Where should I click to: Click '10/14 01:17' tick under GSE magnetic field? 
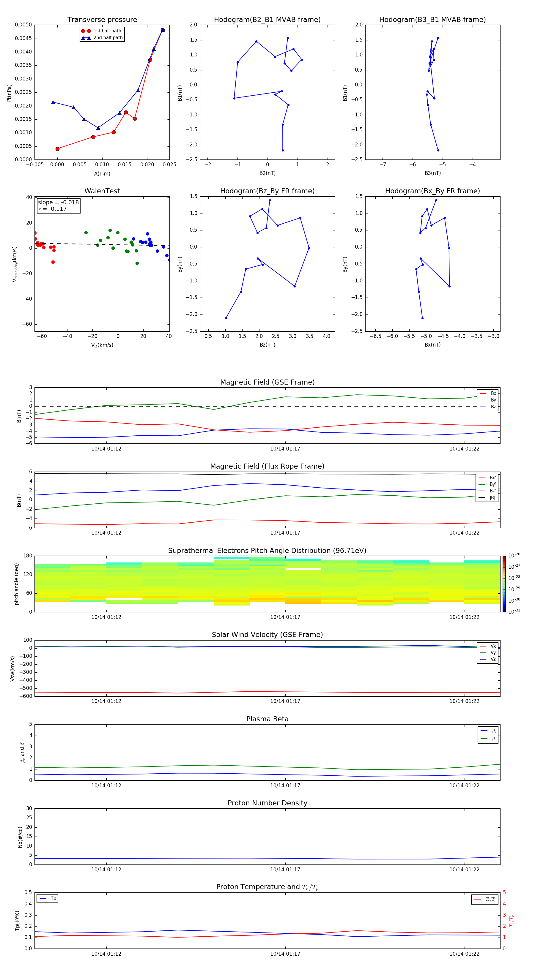[285, 449]
